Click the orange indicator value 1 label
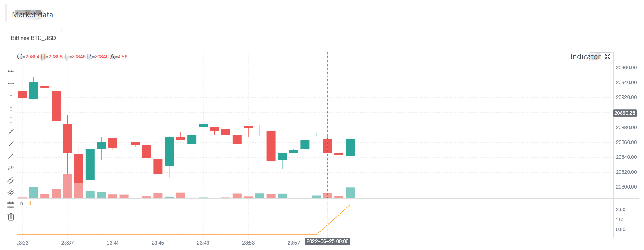 click(x=30, y=203)
